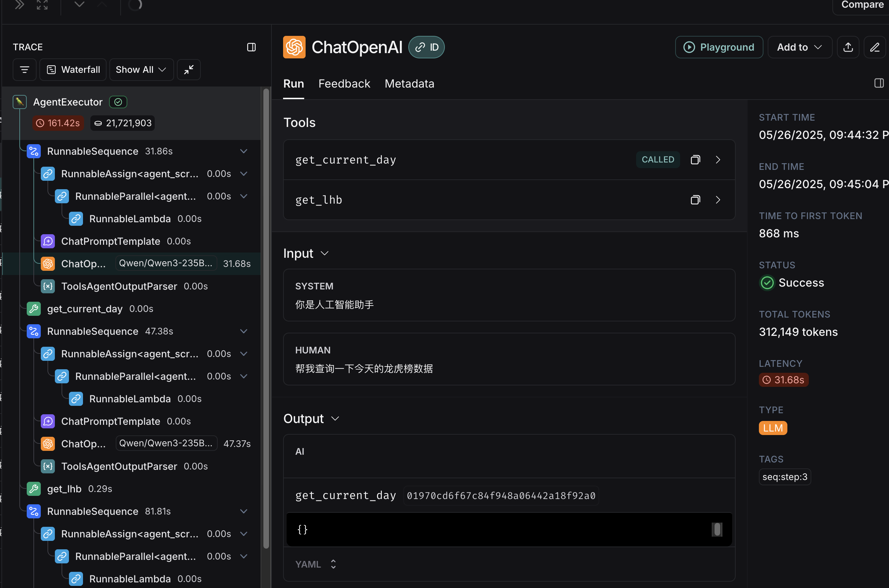The width and height of the screenshot is (889, 588).
Task: Click the double-chevron panel icon at top
Action: [x=19, y=5]
